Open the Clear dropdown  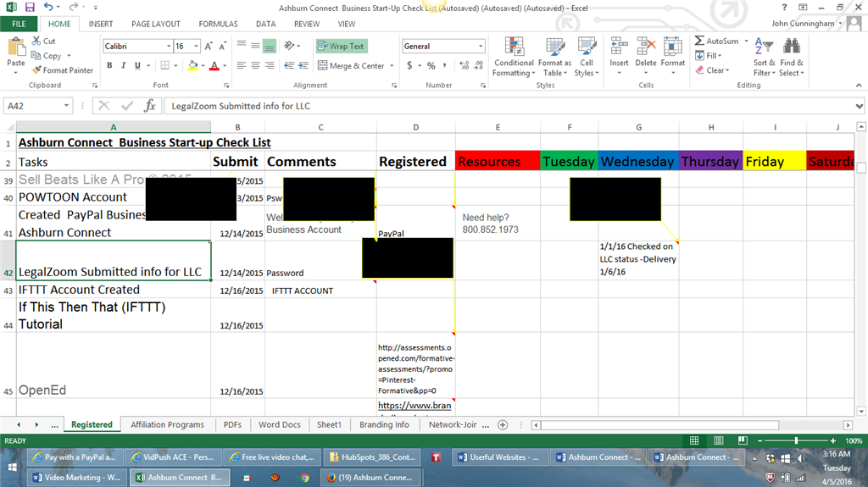[x=713, y=70]
